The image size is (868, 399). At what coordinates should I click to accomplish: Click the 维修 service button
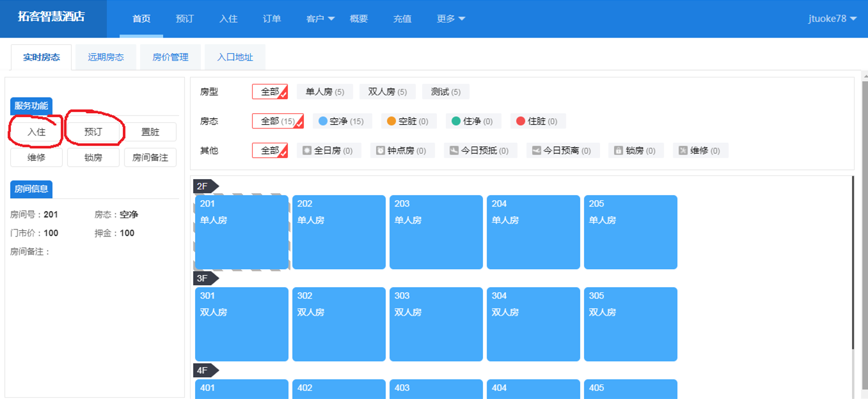36,157
